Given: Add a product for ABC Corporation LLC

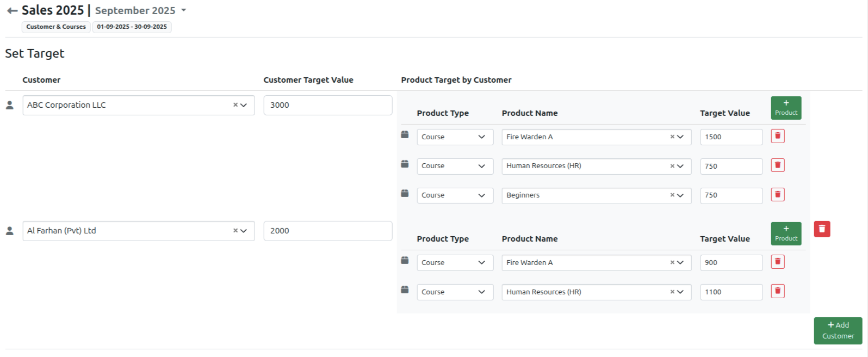Looking at the screenshot, I should click(x=786, y=108).
